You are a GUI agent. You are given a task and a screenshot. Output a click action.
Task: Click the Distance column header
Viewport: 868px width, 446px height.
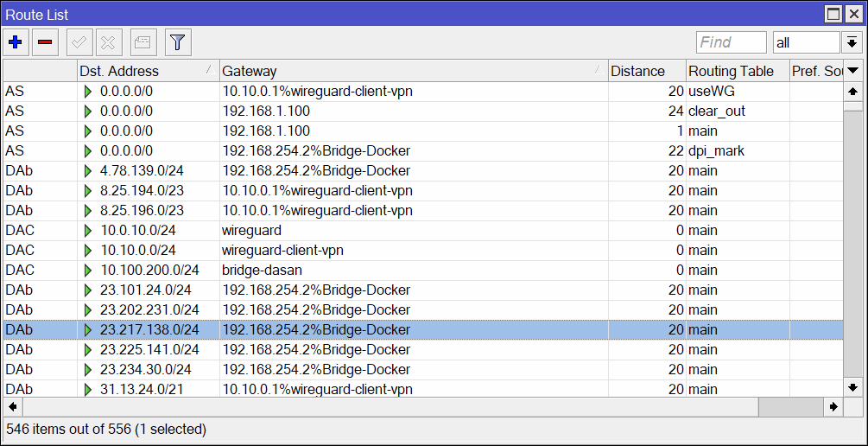click(x=646, y=71)
